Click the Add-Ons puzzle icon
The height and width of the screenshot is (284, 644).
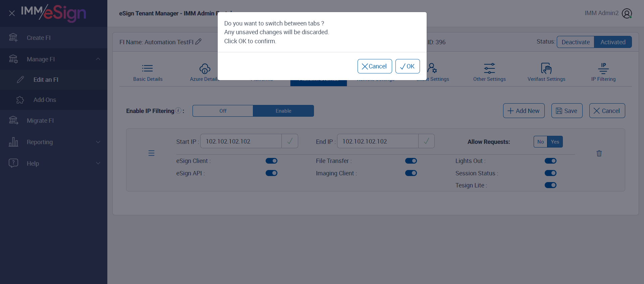[x=20, y=100]
